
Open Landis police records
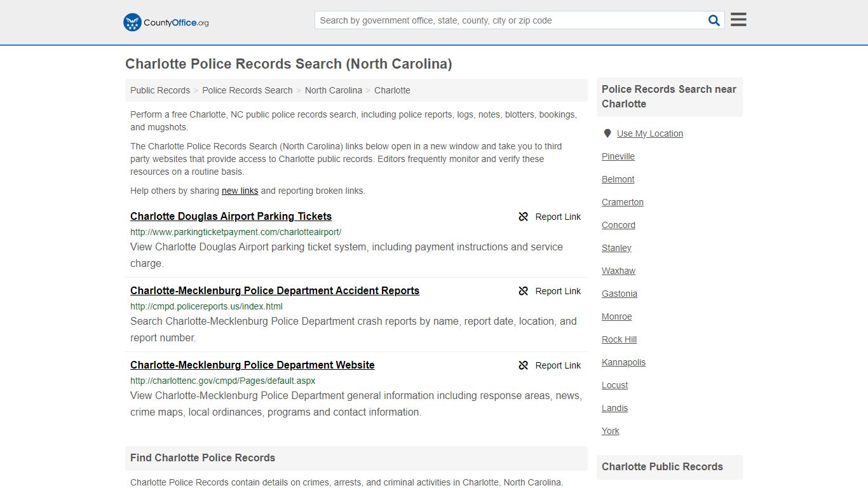coord(614,408)
